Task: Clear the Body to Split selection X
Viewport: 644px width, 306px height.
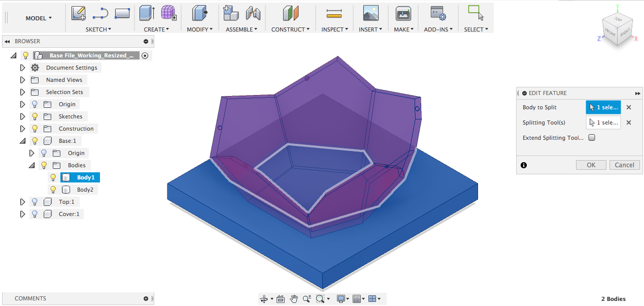Action: coord(629,107)
